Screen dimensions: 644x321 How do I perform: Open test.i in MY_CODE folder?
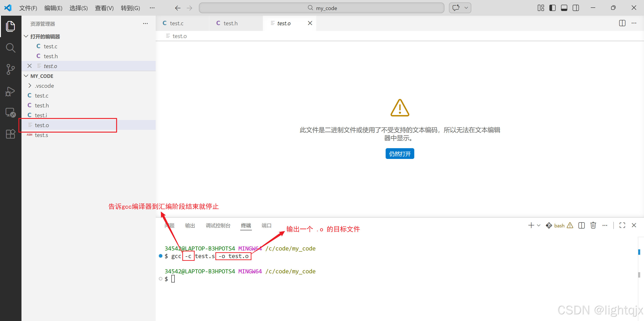[x=89, y=115]
